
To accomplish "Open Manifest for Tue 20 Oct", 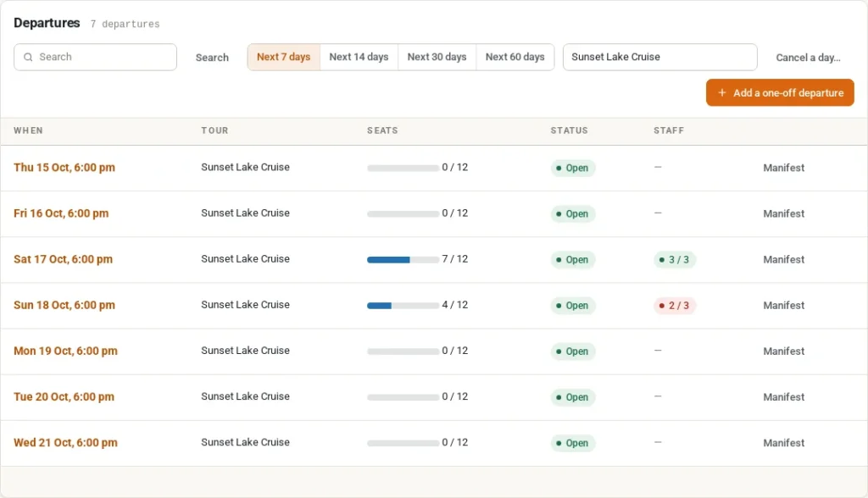I will pos(783,397).
